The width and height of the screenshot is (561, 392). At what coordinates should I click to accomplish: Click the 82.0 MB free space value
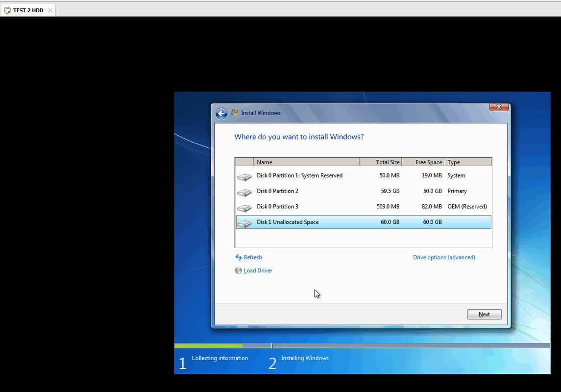pos(432,206)
